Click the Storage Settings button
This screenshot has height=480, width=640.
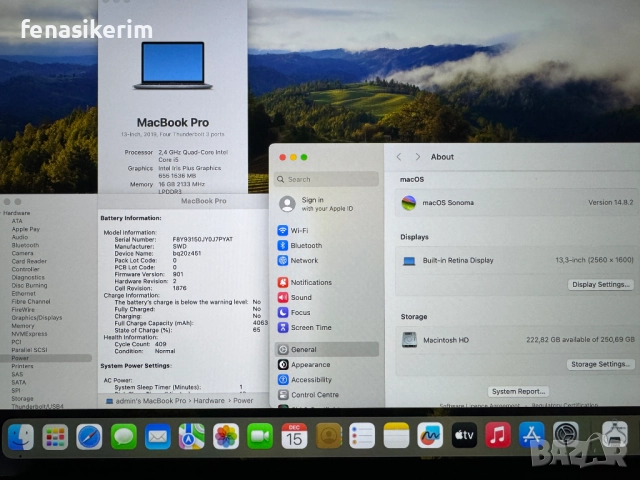point(600,364)
